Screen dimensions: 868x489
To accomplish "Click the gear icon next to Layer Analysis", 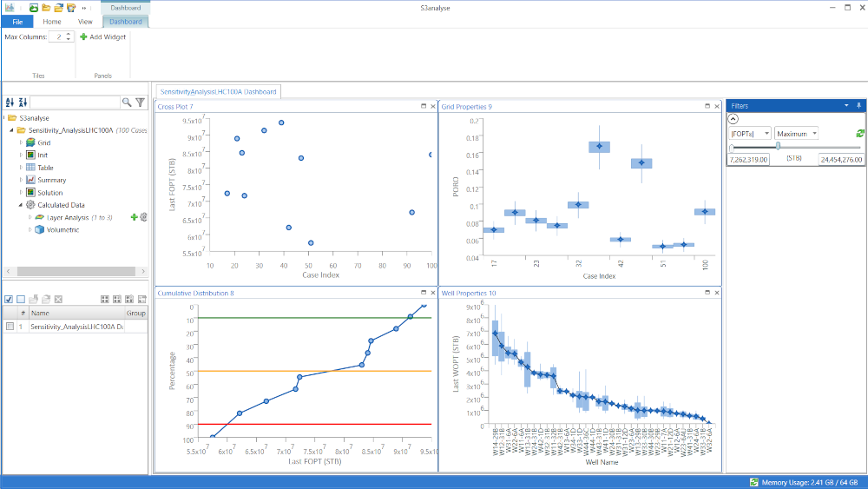I will coord(143,218).
